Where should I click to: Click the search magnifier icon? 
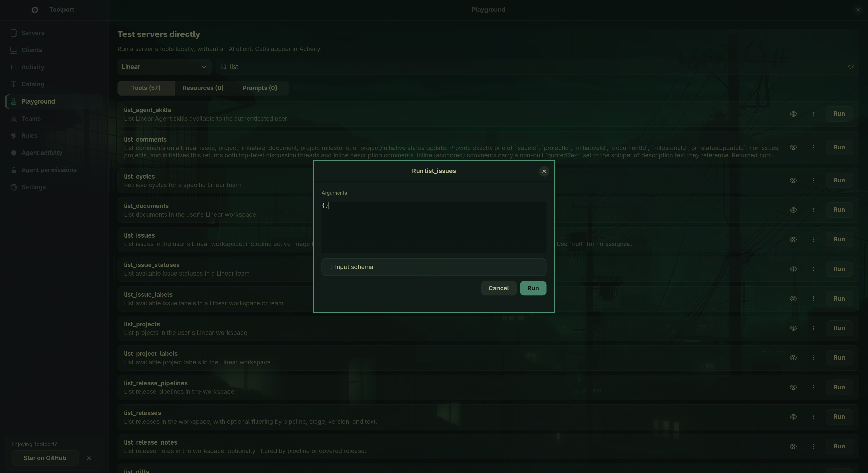(224, 67)
